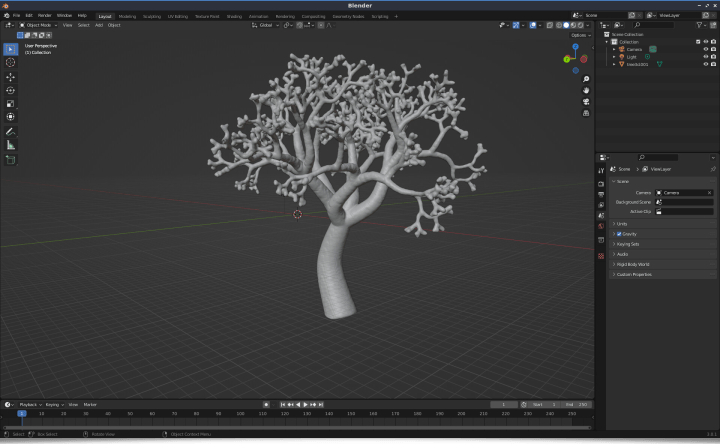
Task: Switch to the Sculpting workspace tab
Action: pyautogui.click(x=152, y=17)
